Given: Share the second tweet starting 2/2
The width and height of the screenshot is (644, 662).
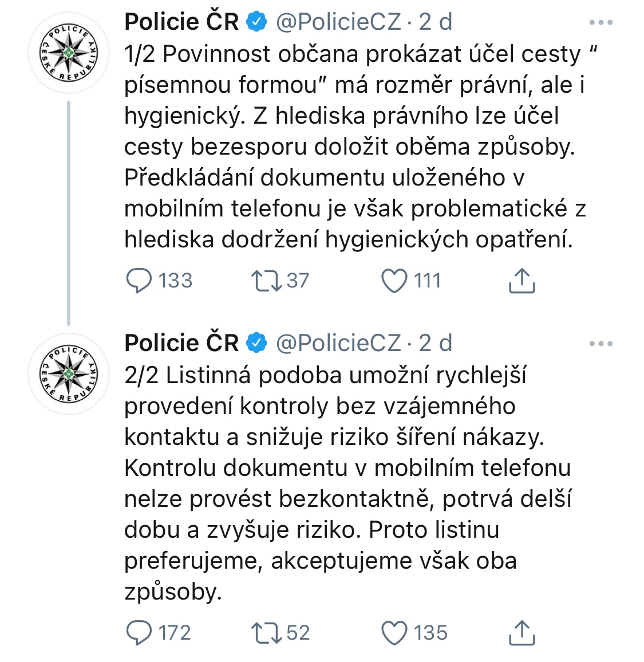Looking at the screenshot, I should [x=522, y=632].
